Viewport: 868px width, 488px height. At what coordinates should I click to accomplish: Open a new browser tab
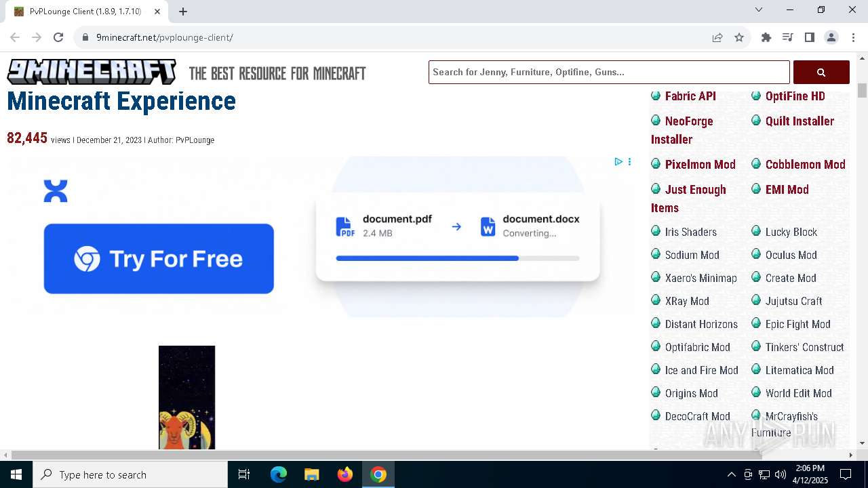(x=183, y=12)
